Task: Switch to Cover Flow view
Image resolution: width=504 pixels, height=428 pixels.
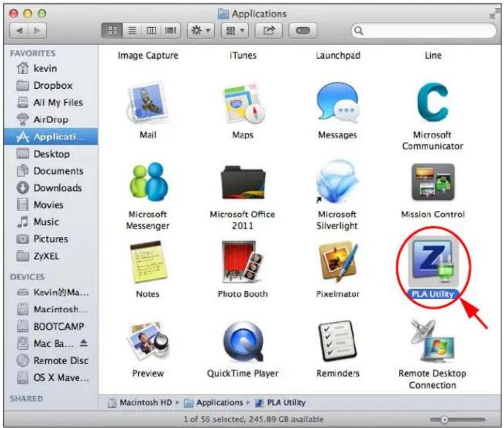Action: tap(170, 31)
